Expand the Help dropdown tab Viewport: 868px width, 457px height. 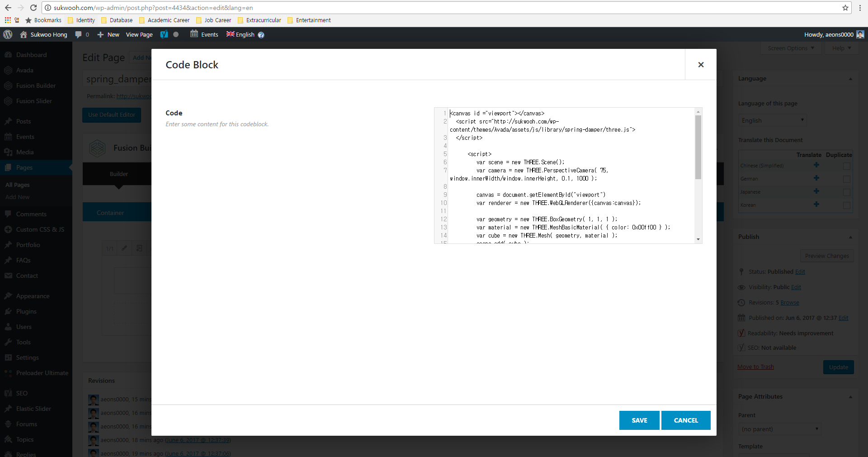coord(841,48)
